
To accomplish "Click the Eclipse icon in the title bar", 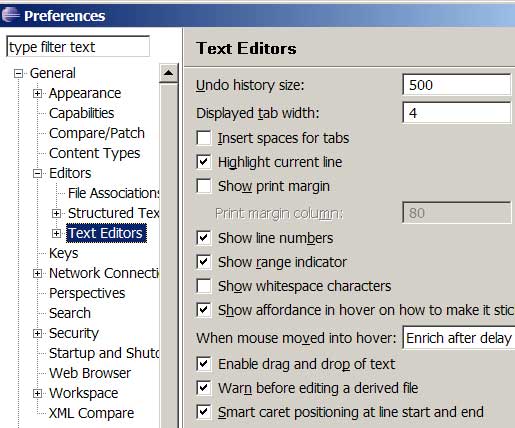I will tap(11, 15).
